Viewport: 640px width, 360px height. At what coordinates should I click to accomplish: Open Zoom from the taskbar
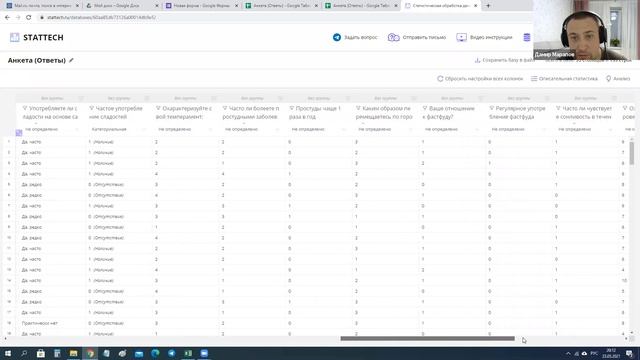point(204,353)
